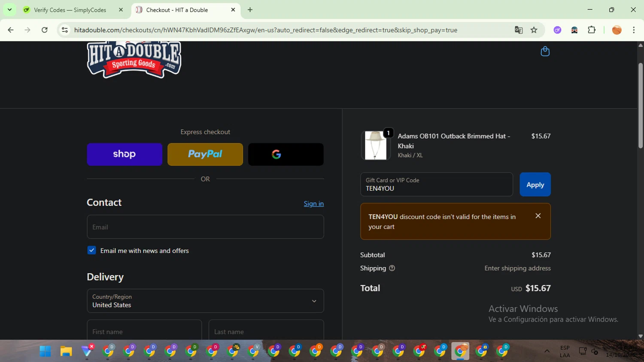Click the First name field
644x362 pixels.
144,330
